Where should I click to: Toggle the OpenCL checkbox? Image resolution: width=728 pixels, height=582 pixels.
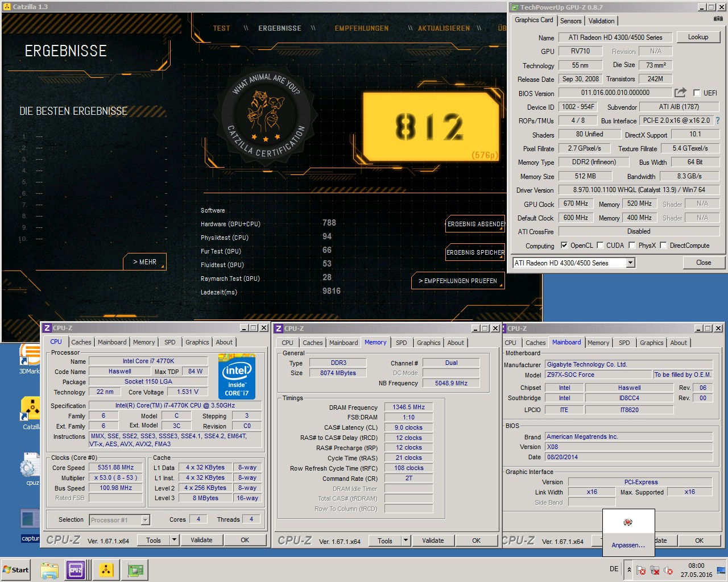564,246
